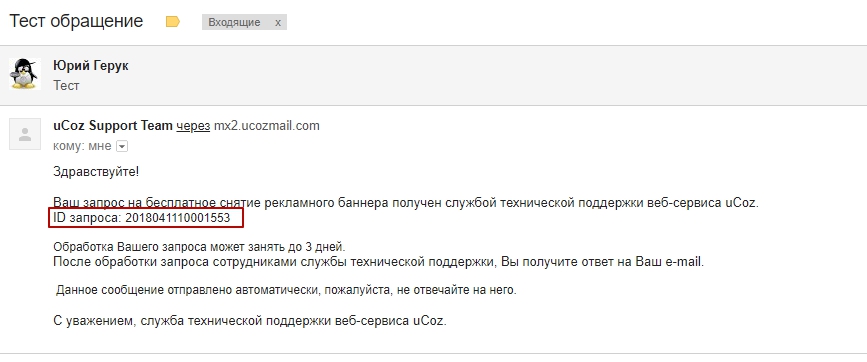The width and height of the screenshot is (867, 362).
Task: Click Юрий Герук's penguin avatar
Action: pyautogui.click(x=24, y=74)
